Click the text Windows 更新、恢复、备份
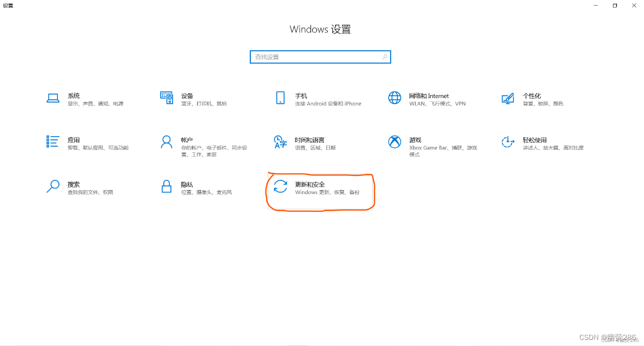This screenshot has height=346, width=644. [327, 193]
